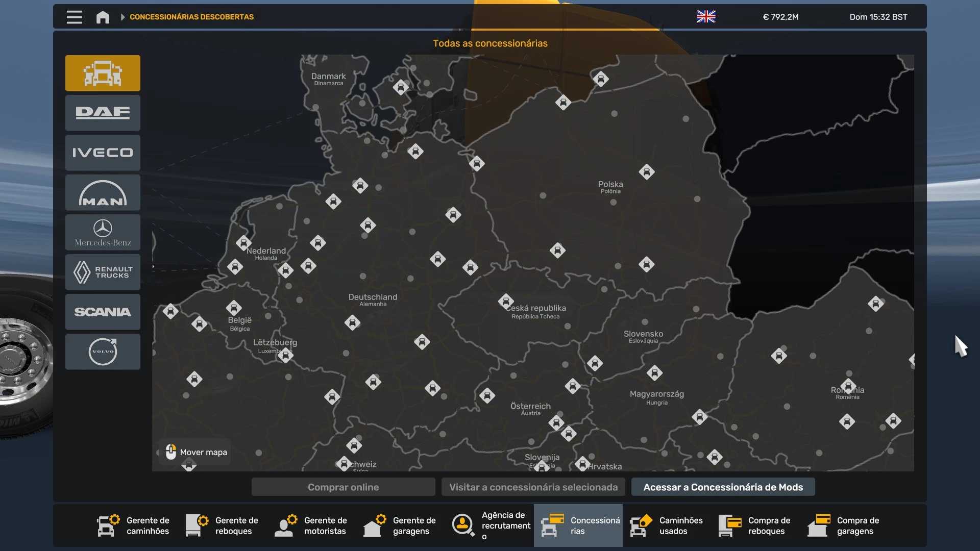This screenshot has height=551, width=980.
Task: Open Agência de recrutamento tab
Action: coord(490,525)
